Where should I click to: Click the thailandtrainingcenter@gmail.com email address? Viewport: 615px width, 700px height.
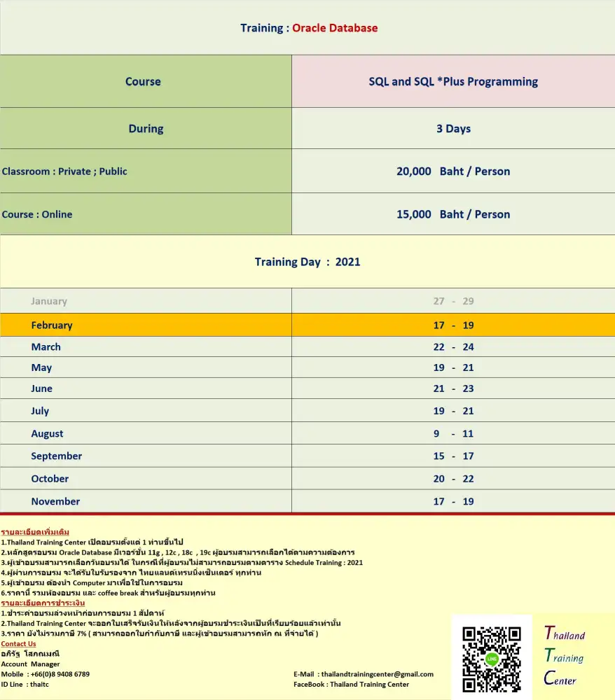point(377,674)
